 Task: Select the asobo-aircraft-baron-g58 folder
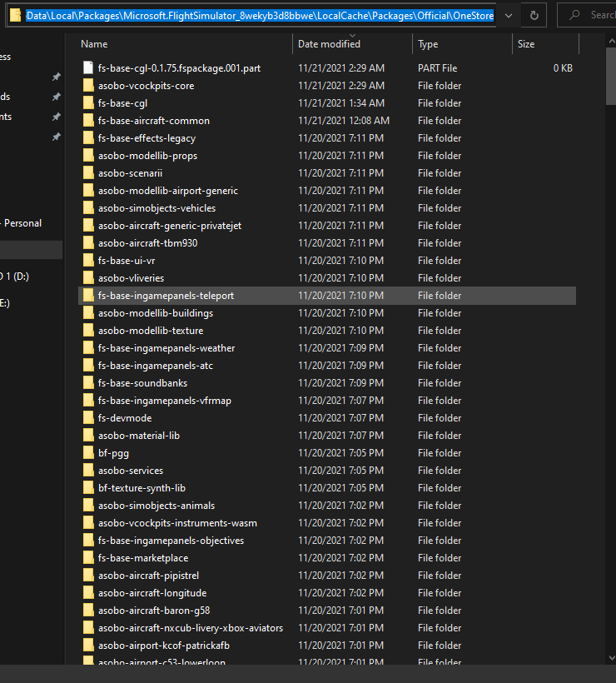coord(154,611)
